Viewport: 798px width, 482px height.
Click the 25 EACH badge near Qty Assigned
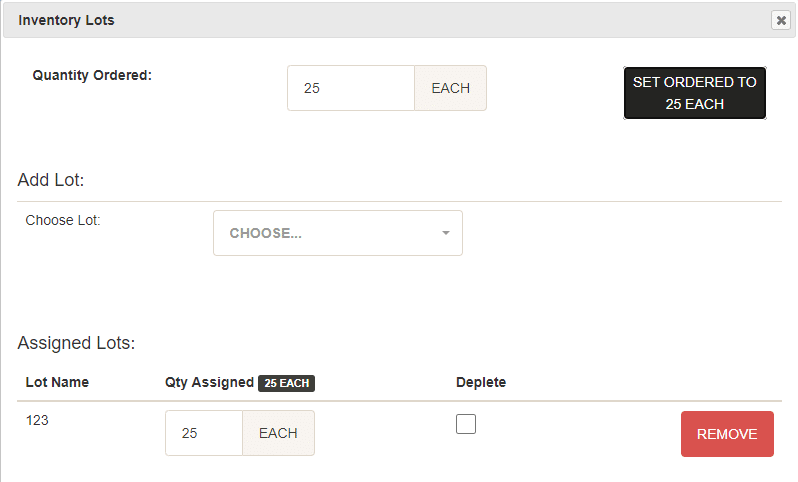287,383
